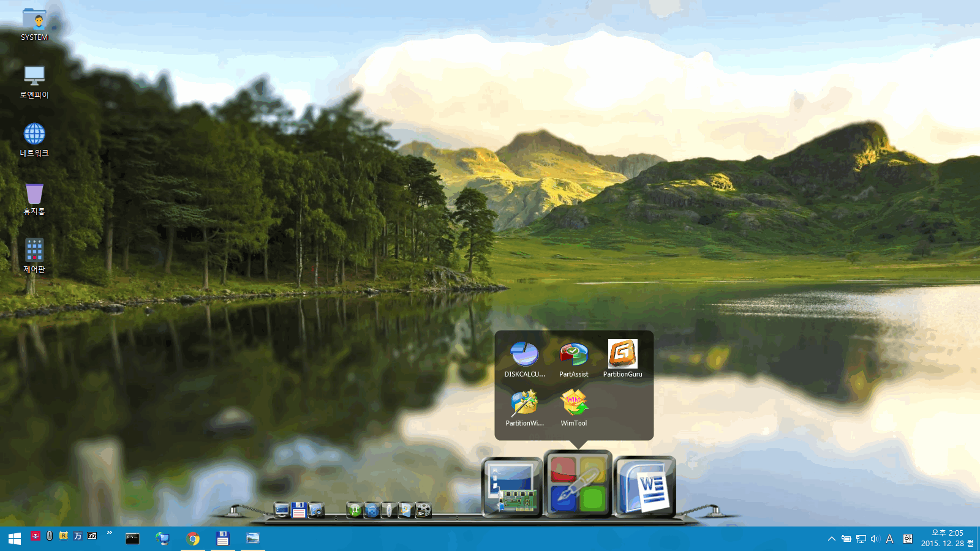980x551 pixels.
Task: Click the 万 quick launch icon
Action: (x=78, y=536)
